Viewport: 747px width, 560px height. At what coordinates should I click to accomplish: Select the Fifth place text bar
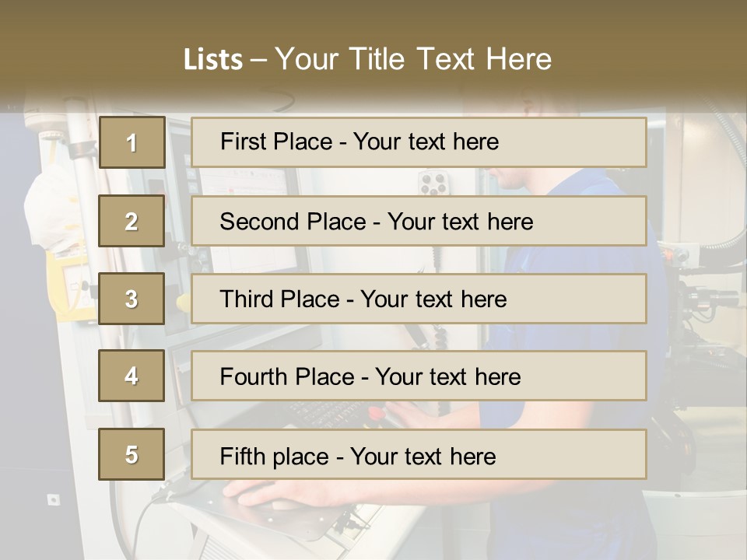pyautogui.click(x=419, y=454)
